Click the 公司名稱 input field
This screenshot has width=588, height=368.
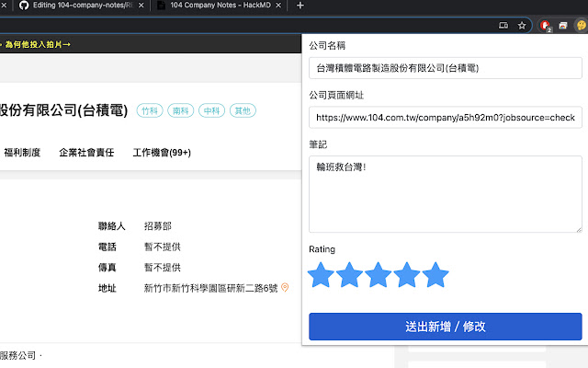(x=445, y=68)
